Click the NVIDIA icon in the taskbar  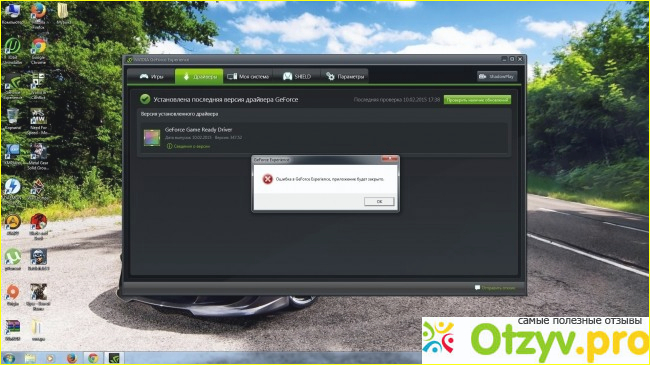click(114, 358)
